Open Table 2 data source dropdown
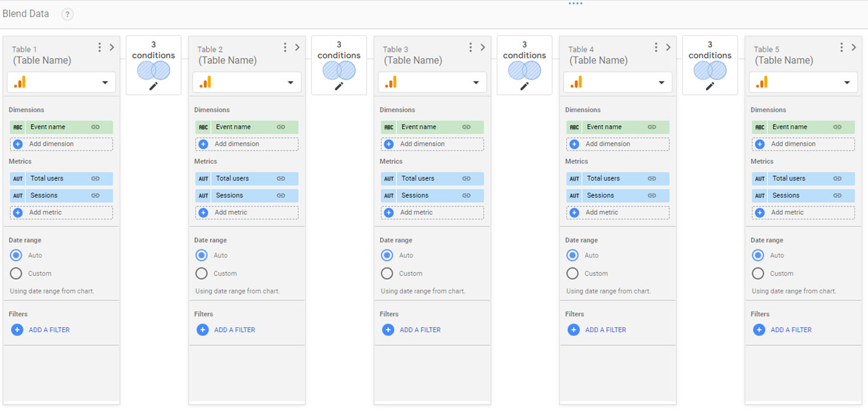 point(290,83)
